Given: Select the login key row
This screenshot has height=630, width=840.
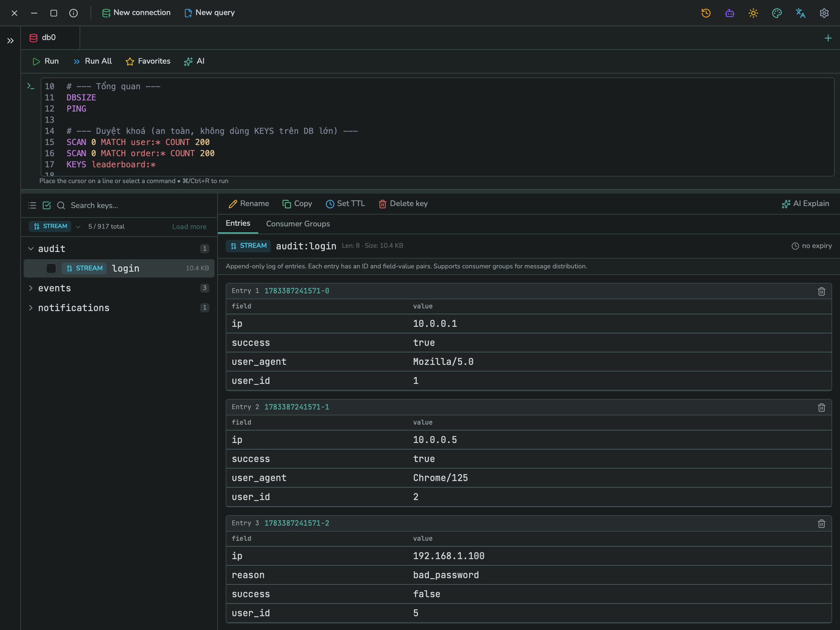Looking at the screenshot, I should click(119, 268).
